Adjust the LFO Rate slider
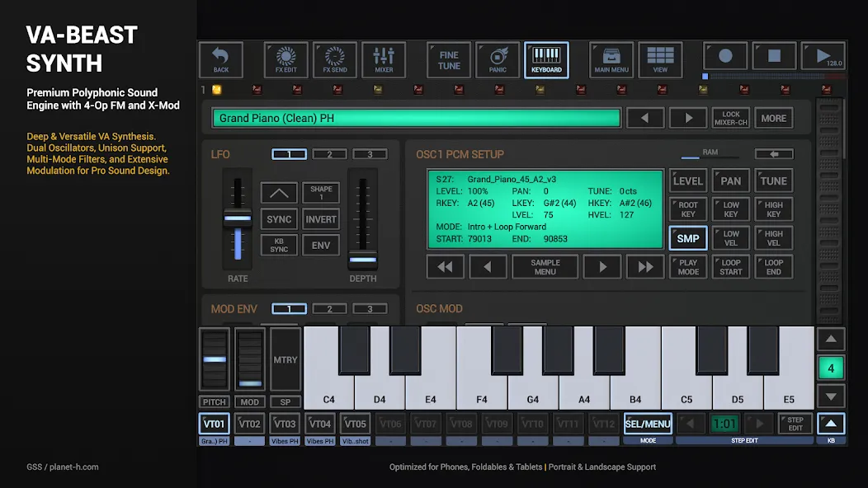Screen dimensions: 868x488 (238, 218)
